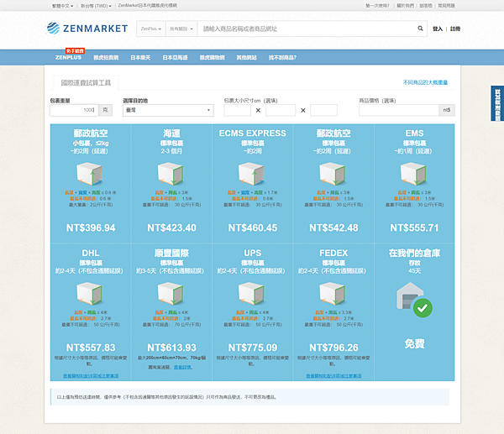This screenshot has height=434, width=504.
Task: Click the red badge above ZENPLUS
Action: pyautogui.click(x=75, y=50)
